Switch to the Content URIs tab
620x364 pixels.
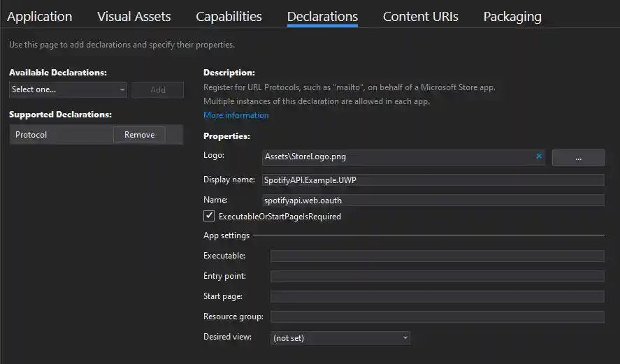[420, 16]
